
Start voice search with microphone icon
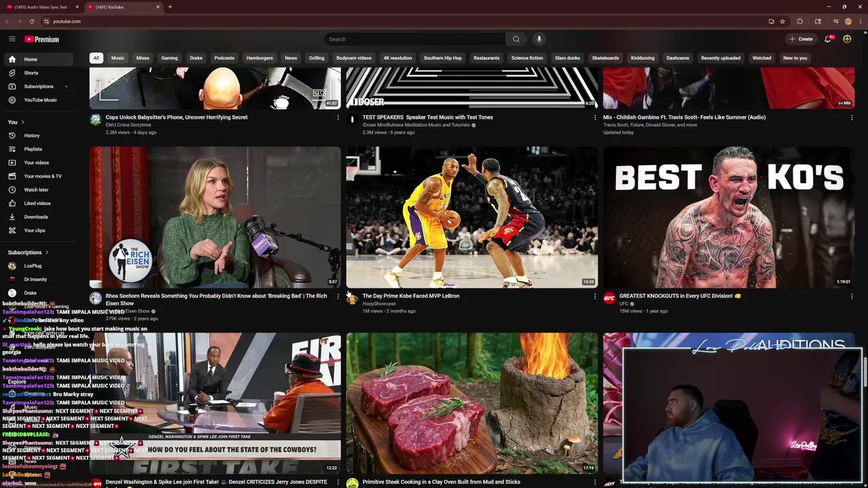539,39
